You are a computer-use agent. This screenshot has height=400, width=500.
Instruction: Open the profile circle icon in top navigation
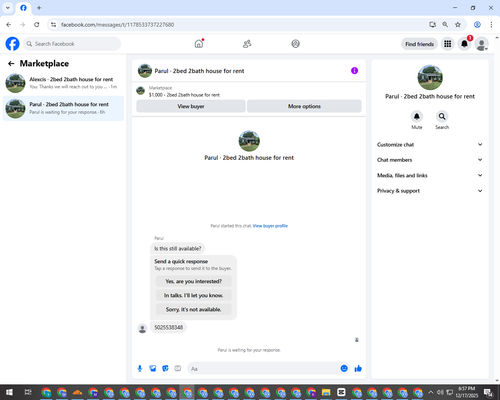click(295, 44)
